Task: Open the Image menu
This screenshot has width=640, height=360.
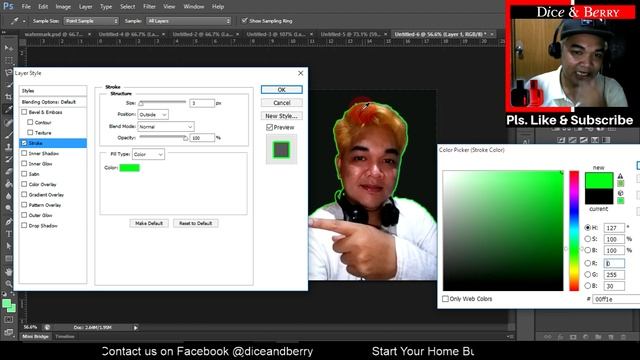Action: (x=63, y=7)
